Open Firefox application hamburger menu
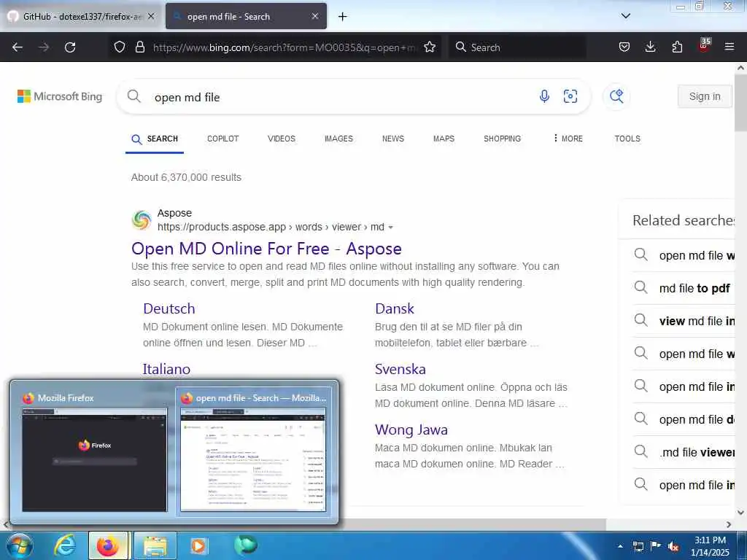Viewport: 747px width, 560px height. pyautogui.click(x=729, y=47)
